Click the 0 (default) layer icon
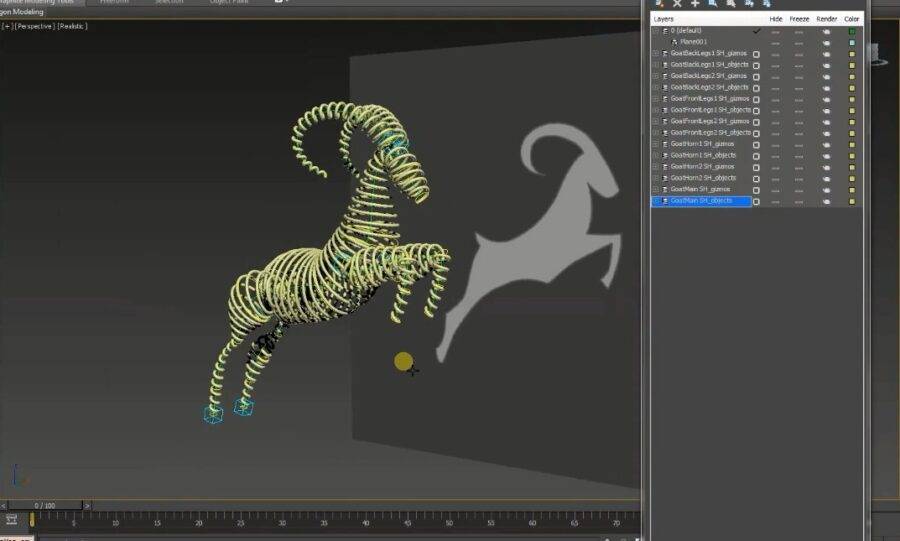900x541 pixels. [x=665, y=30]
